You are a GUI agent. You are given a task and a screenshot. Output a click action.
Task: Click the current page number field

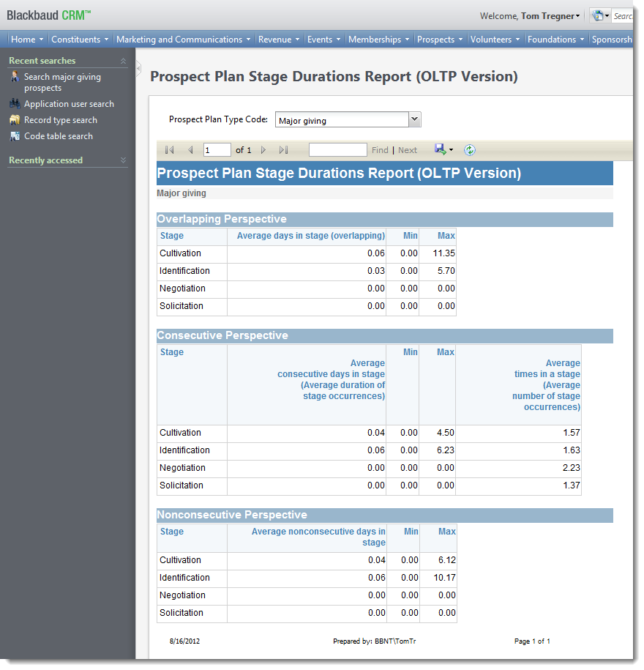(x=217, y=150)
